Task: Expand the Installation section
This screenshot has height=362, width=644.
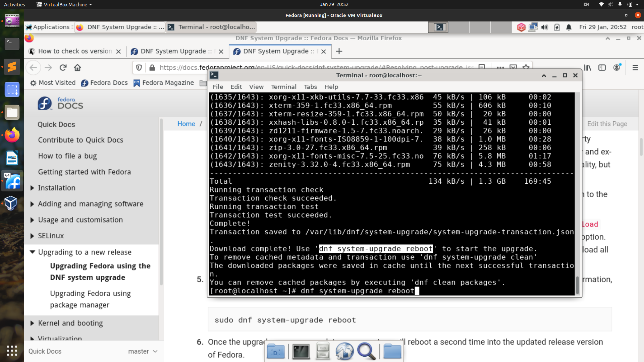Action: coord(33,188)
